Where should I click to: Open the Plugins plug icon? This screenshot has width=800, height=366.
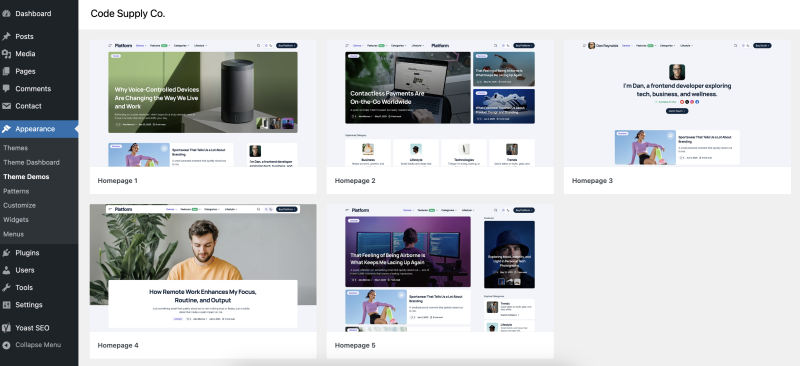click(x=6, y=253)
